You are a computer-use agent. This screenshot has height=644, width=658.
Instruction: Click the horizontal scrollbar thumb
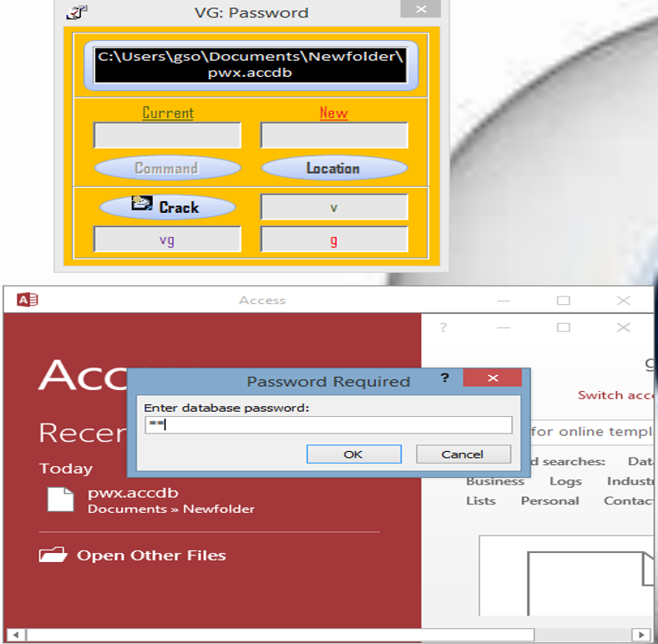pos(281,634)
